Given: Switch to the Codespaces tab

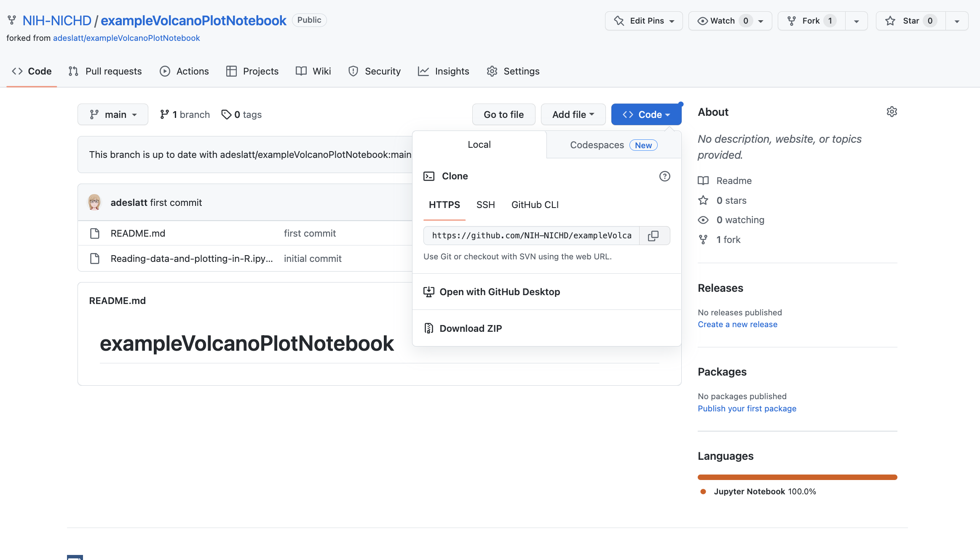Looking at the screenshot, I should [614, 145].
